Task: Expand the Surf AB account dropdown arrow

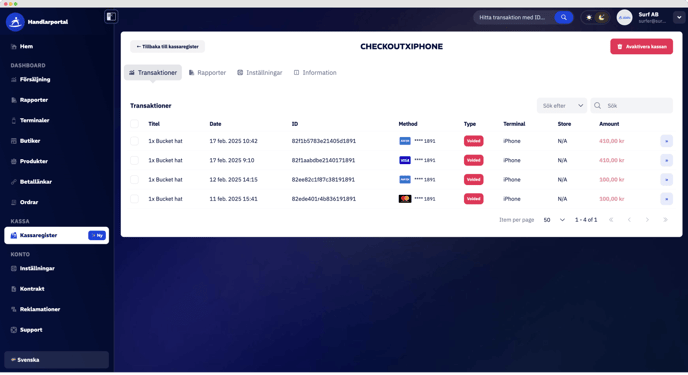Action: click(x=679, y=18)
